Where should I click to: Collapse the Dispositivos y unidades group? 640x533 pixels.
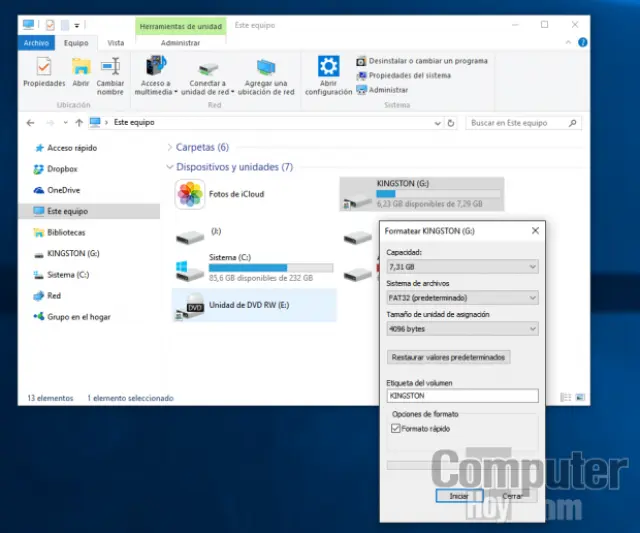point(169,167)
